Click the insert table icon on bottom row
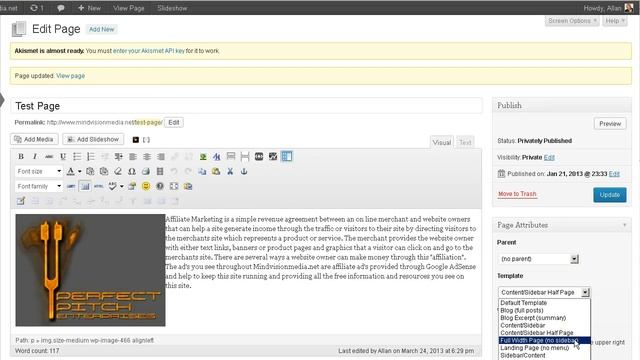 point(21,201)
